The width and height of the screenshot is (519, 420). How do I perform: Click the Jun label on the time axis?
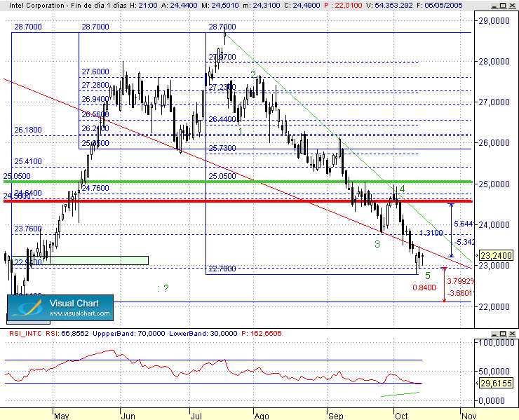click(x=128, y=416)
